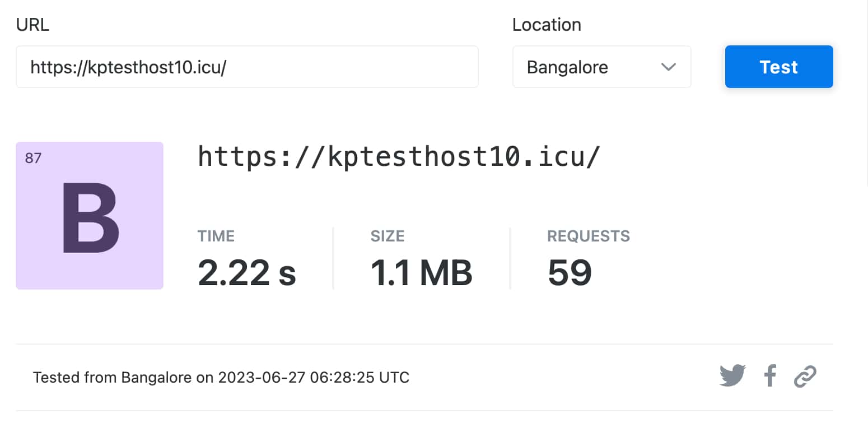The width and height of the screenshot is (868, 446).
Task: Click the https://kptesthost10.icu/ result heading
Action: point(399,156)
